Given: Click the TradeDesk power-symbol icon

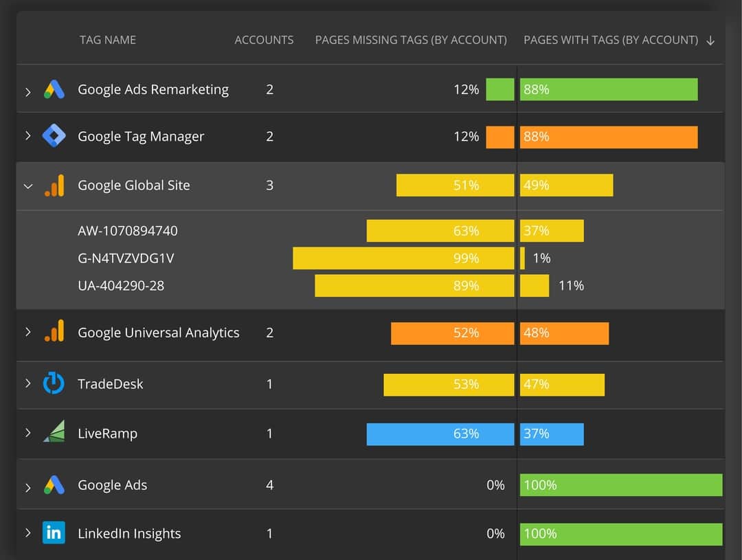Looking at the screenshot, I should click(x=54, y=383).
